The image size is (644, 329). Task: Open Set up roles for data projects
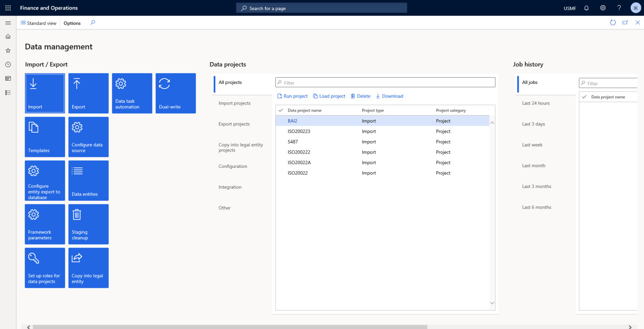click(x=44, y=268)
